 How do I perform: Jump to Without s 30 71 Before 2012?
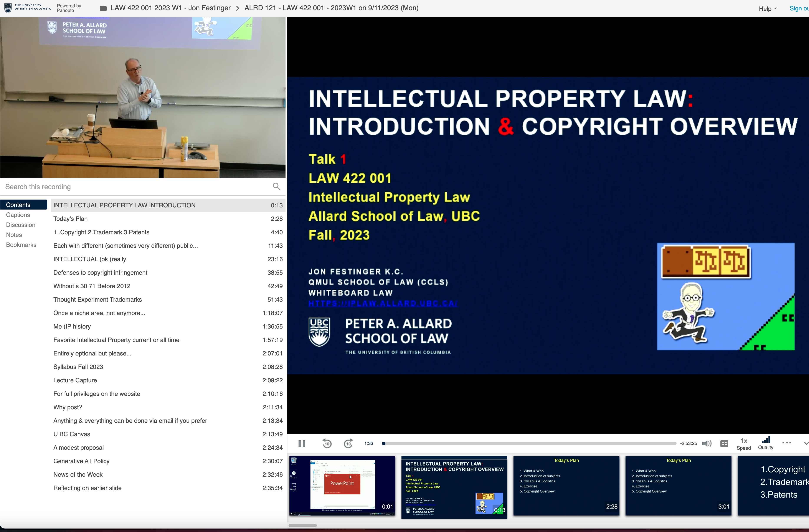(x=168, y=286)
